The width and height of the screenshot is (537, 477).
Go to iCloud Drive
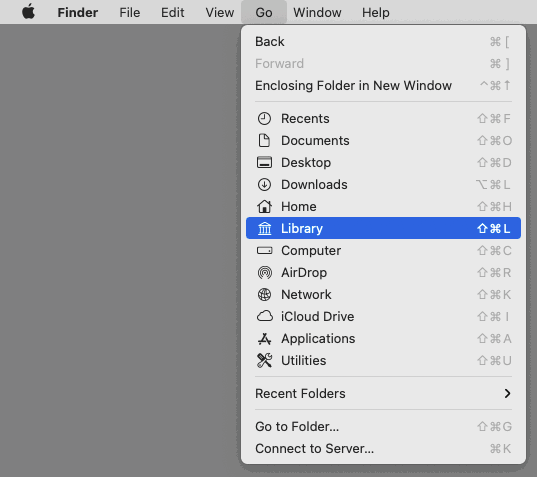pyautogui.click(x=383, y=316)
